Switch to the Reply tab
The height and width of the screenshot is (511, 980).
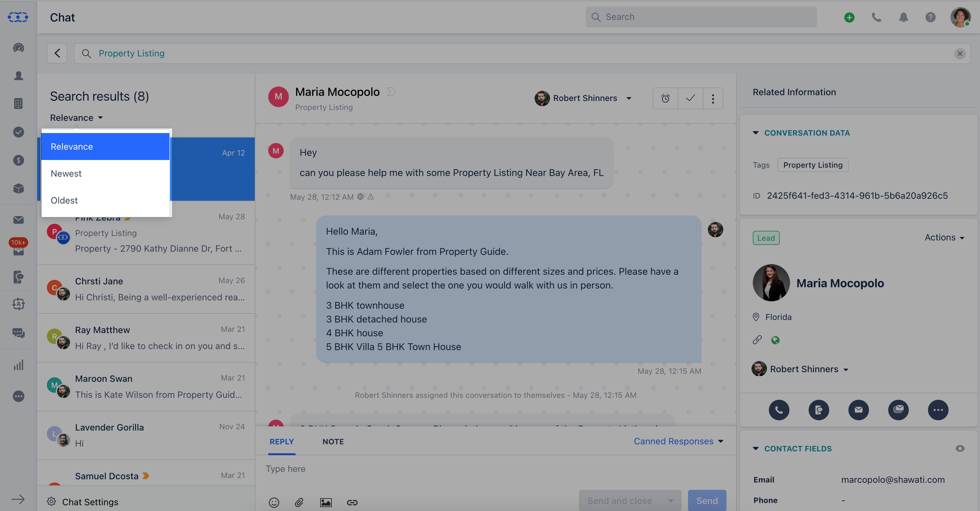tap(281, 441)
